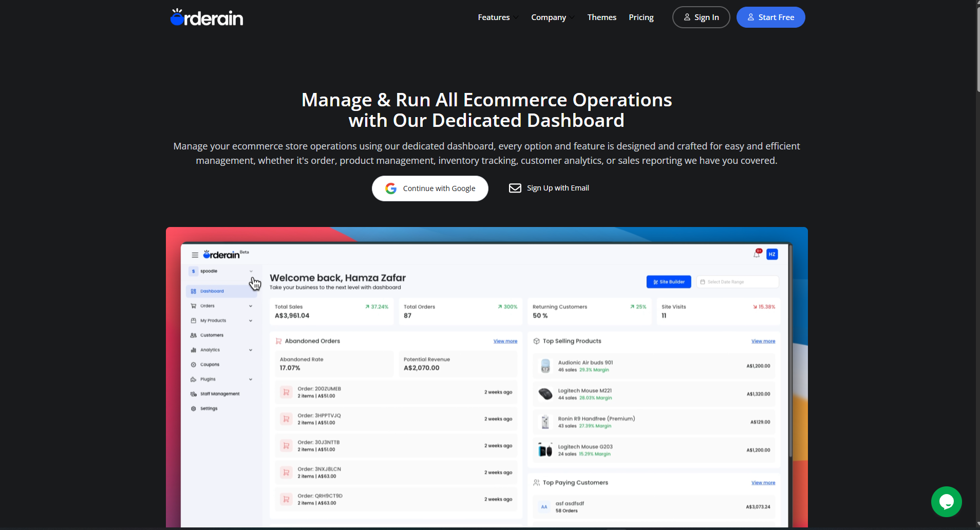
Task: Select Logitech Mouse M221 product thumbnail
Action: 545,394
